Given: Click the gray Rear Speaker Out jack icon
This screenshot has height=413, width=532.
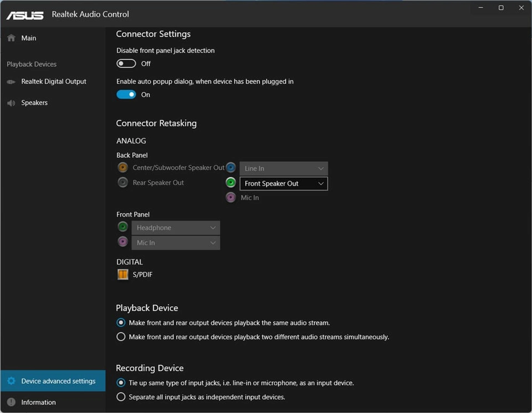Looking at the screenshot, I should (x=123, y=182).
